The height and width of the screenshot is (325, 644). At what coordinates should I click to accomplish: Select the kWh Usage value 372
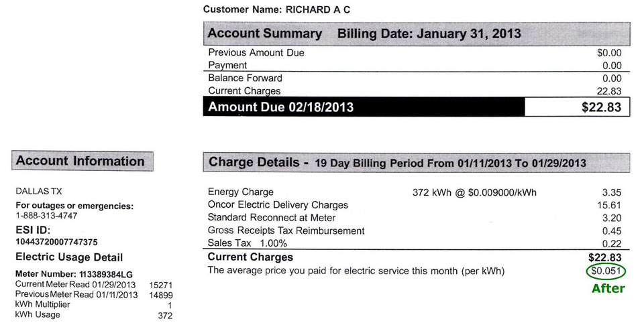pyautogui.click(x=165, y=316)
